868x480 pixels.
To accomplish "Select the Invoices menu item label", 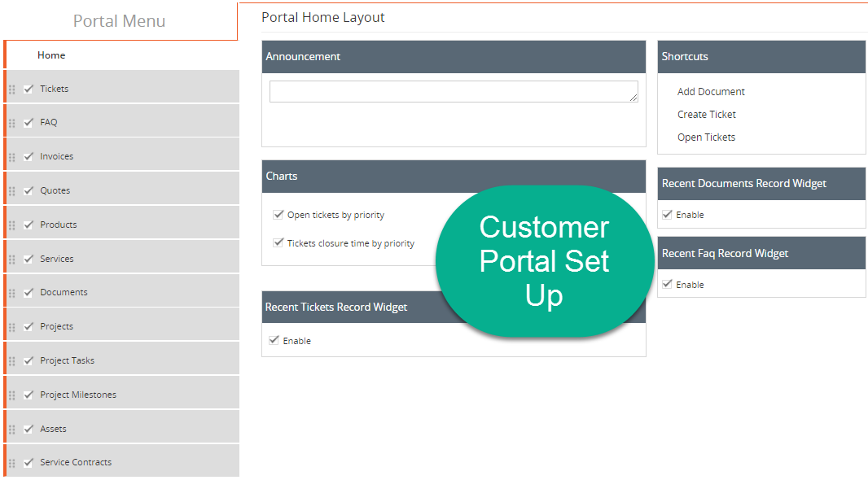I will [56, 156].
